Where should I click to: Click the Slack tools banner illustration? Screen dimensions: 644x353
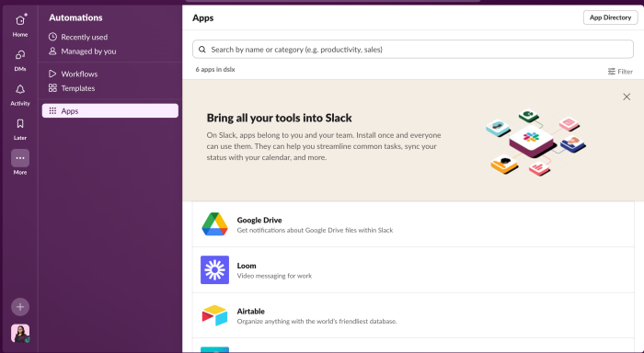click(535, 142)
